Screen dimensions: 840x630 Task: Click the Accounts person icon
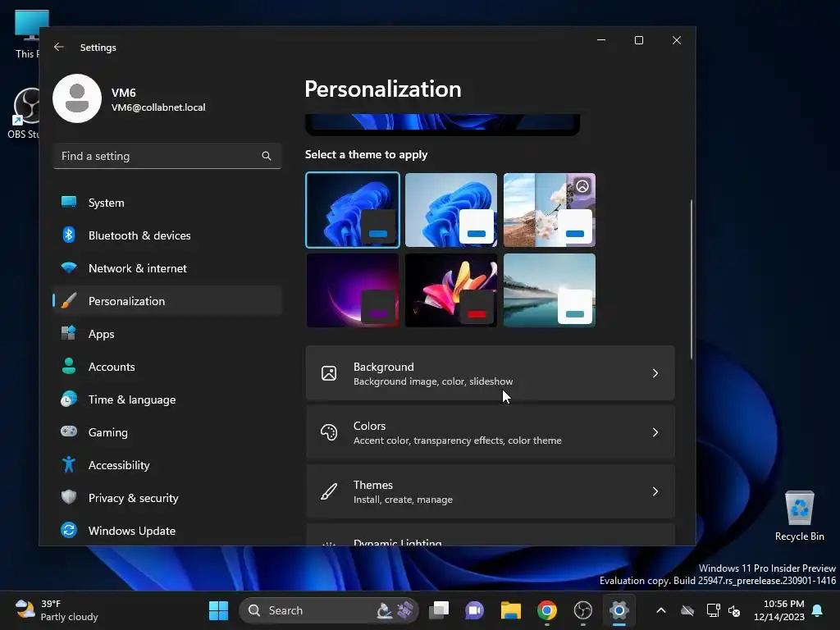[69, 367]
